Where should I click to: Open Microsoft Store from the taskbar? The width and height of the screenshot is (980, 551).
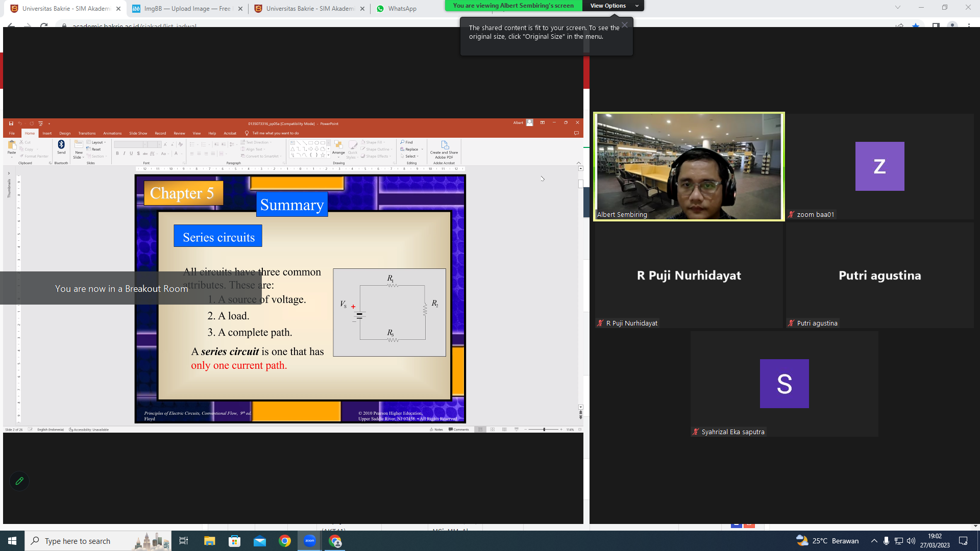(234, 541)
